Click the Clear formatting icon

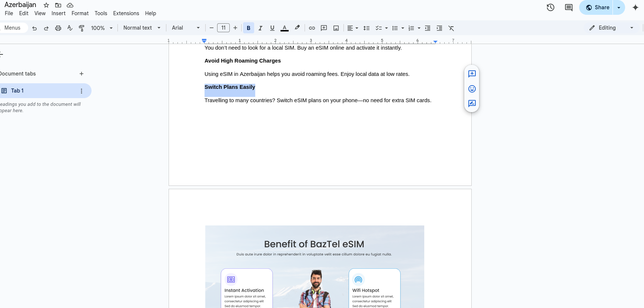[451, 28]
